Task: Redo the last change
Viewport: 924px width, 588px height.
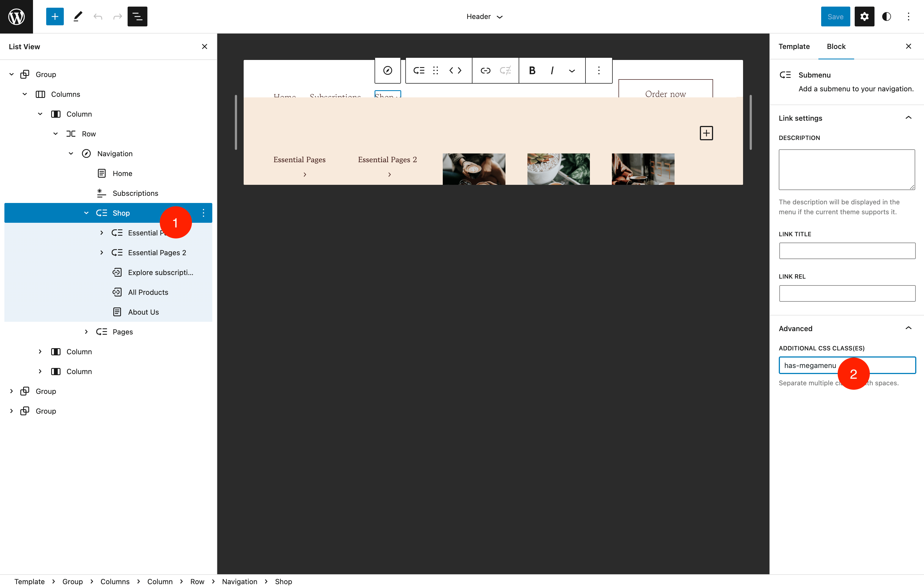Action: coord(117,17)
